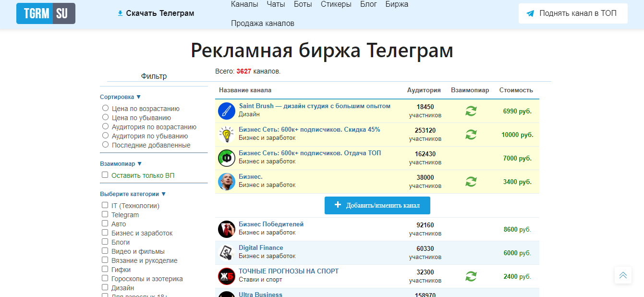The width and height of the screenshot is (644, 297).
Task: Check Оставить только ВП checkbox
Action: pyautogui.click(x=105, y=175)
